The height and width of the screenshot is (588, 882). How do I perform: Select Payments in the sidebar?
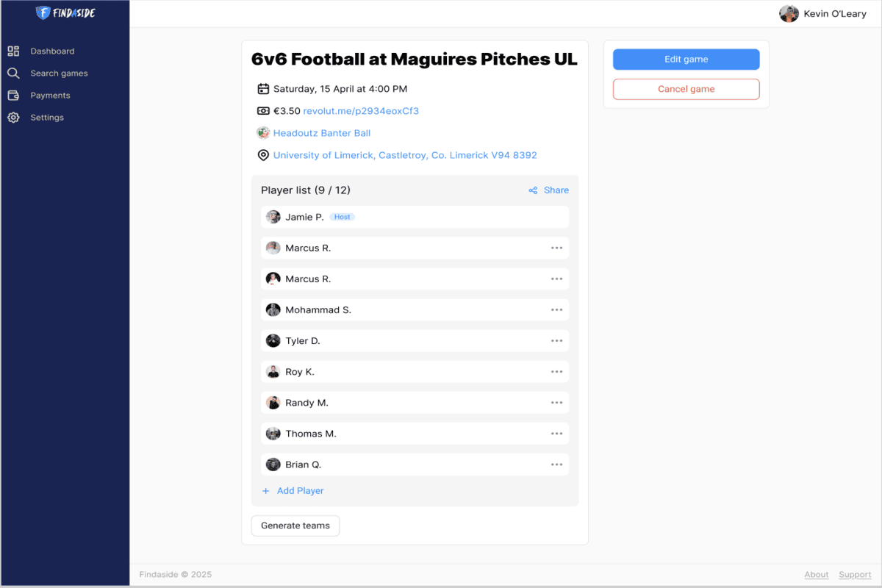50,96
